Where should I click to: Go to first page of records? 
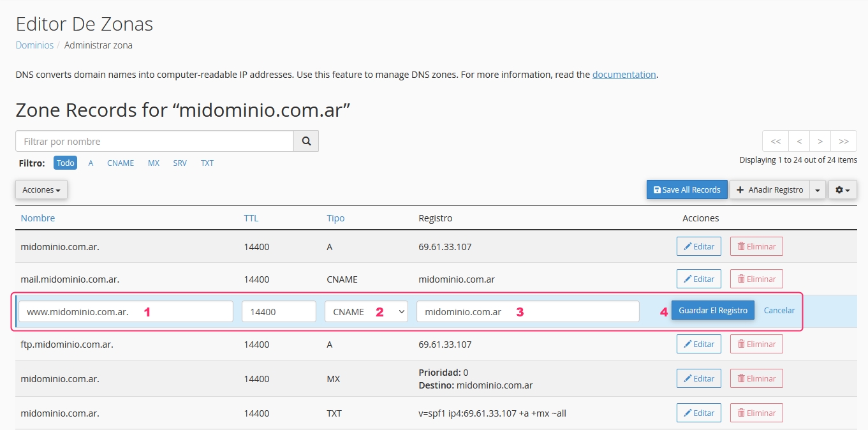(776, 141)
